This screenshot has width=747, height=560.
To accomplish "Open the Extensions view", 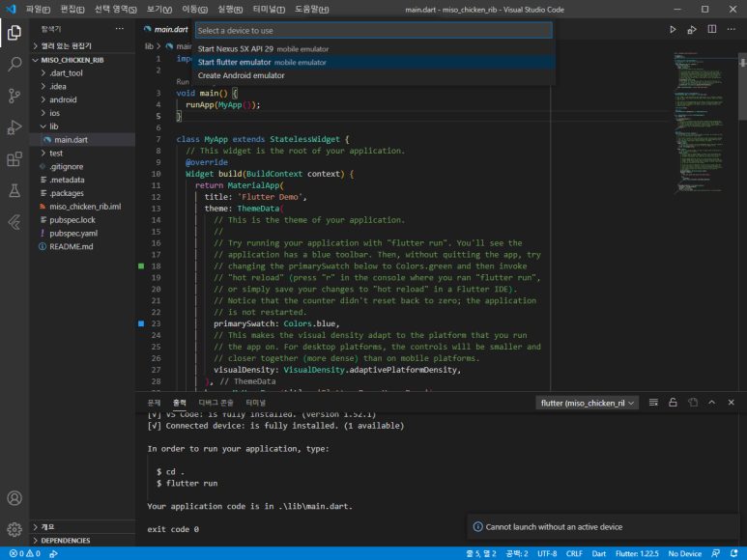I will 14,159.
